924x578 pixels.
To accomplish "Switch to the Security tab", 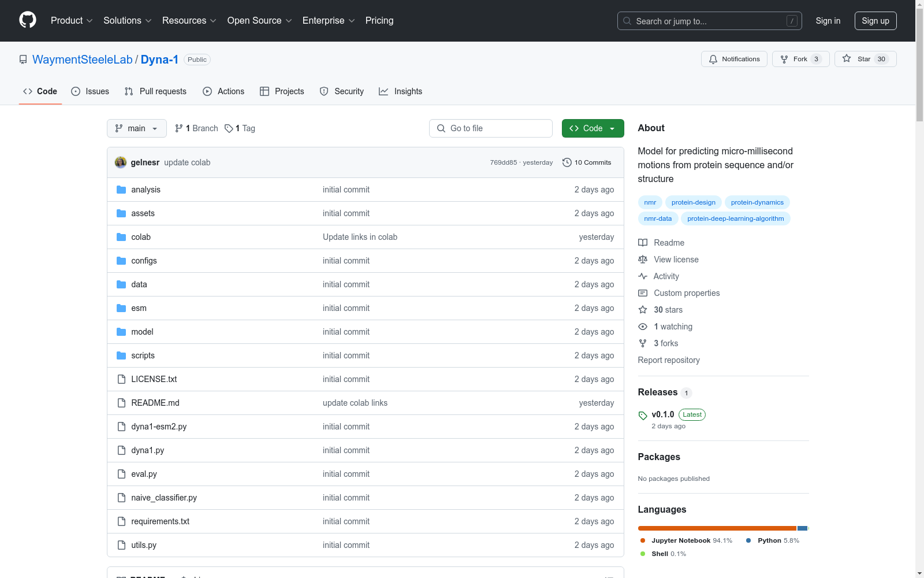I will [x=342, y=91].
